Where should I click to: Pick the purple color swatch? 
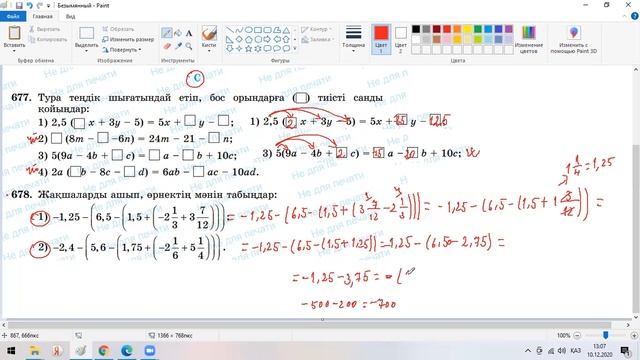coord(509,29)
